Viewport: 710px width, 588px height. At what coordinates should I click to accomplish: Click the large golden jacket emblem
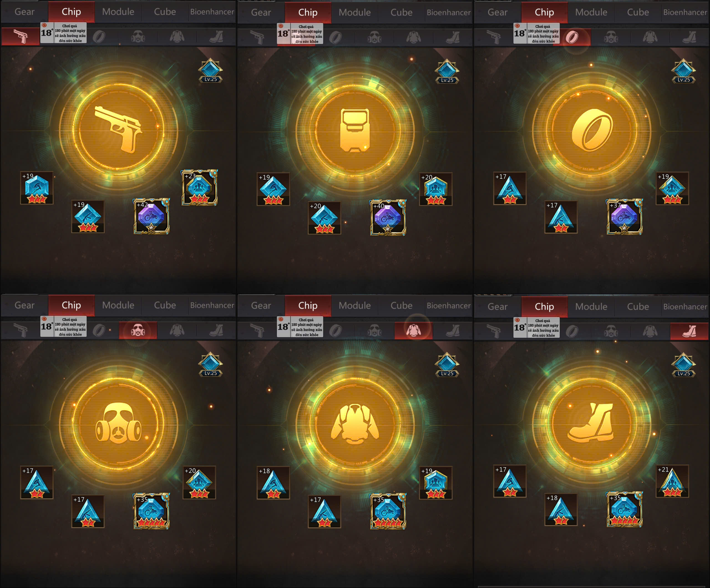pyautogui.click(x=355, y=424)
